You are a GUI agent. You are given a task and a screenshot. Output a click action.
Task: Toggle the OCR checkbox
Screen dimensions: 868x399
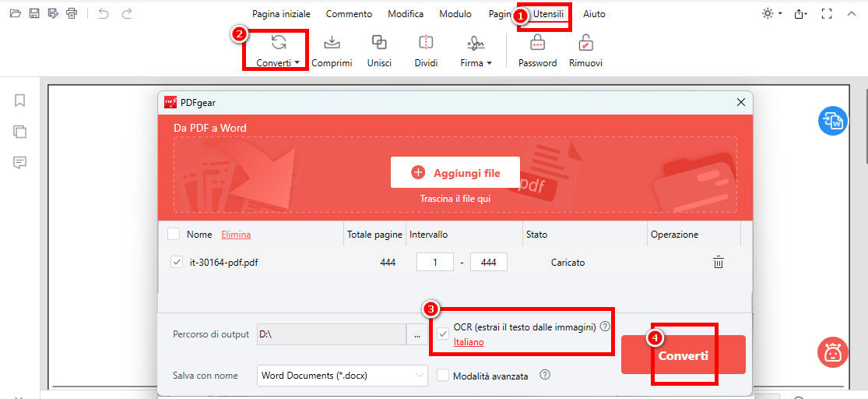pos(443,334)
